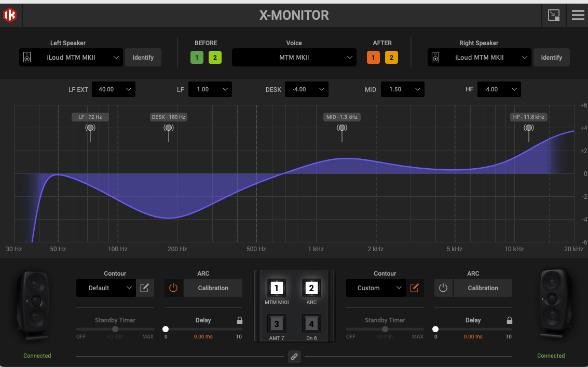Screen dimensions: 588x367
Task: Click Identify for the Right Speaker
Action: tap(551, 58)
